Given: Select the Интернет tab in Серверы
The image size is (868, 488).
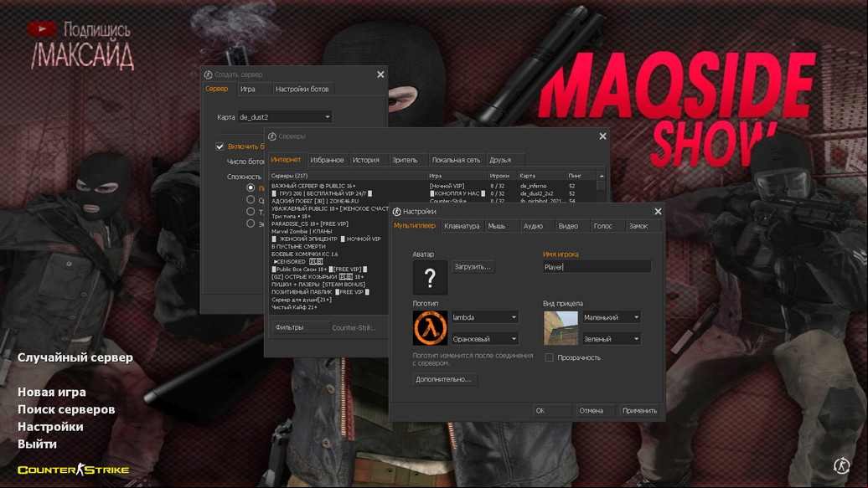Looking at the screenshot, I should tap(286, 160).
